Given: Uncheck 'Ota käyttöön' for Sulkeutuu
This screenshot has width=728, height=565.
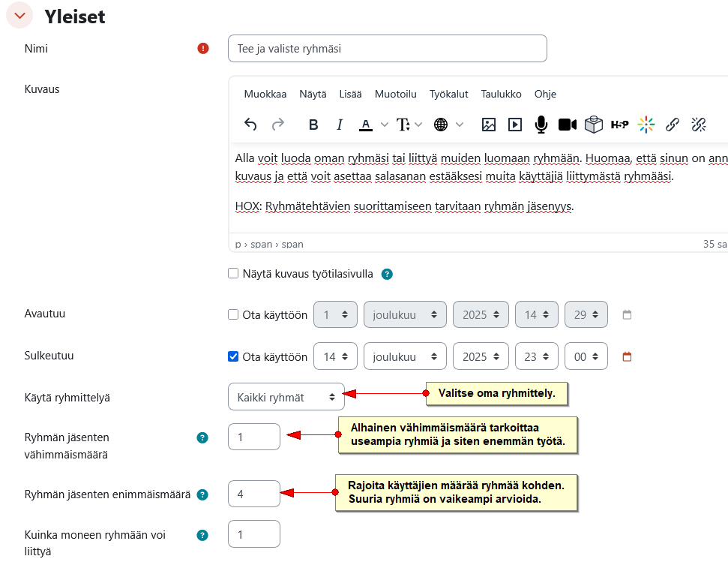Looking at the screenshot, I should 233,356.
